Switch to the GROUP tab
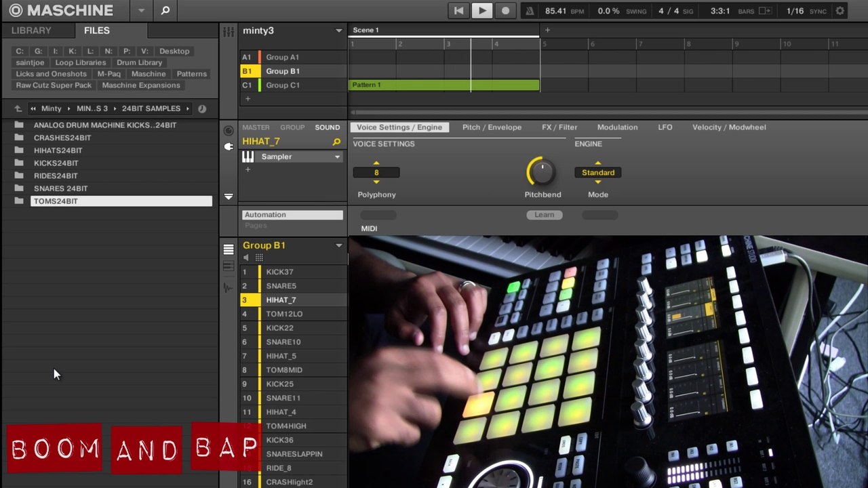 point(292,127)
